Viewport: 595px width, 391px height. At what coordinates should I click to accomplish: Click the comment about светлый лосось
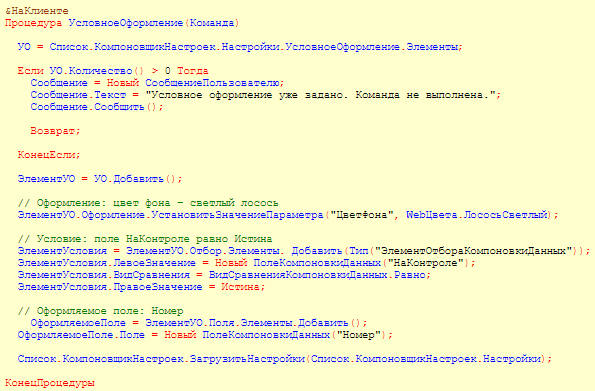pos(148,203)
